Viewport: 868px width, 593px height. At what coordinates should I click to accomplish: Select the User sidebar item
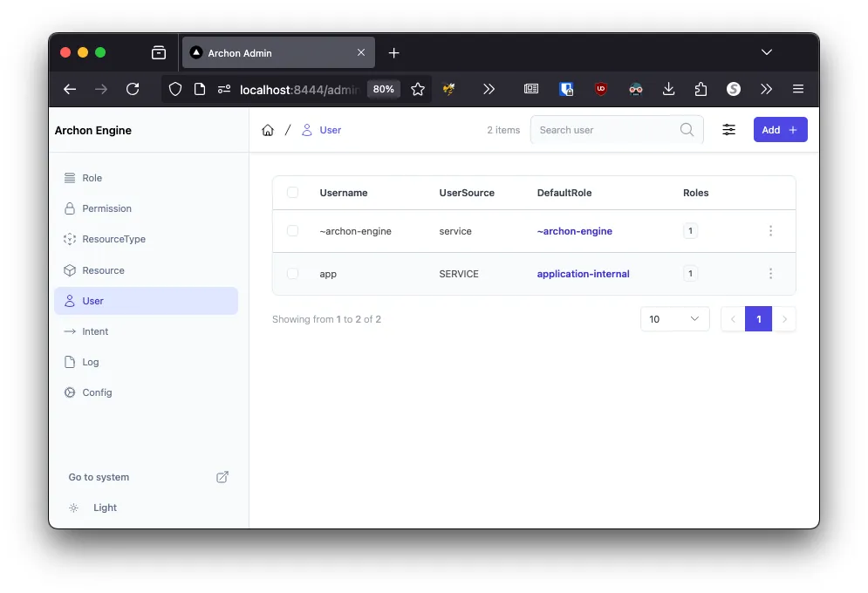[147, 301]
